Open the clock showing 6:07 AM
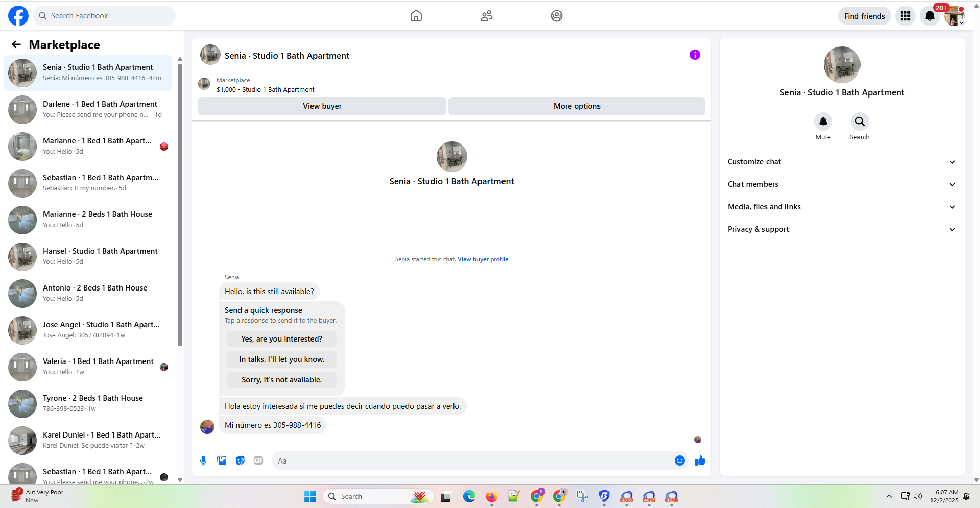This screenshot has height=508, width=980. [x=944, y=496]
